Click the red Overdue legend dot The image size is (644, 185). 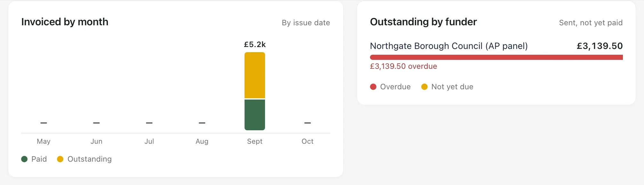373,87
